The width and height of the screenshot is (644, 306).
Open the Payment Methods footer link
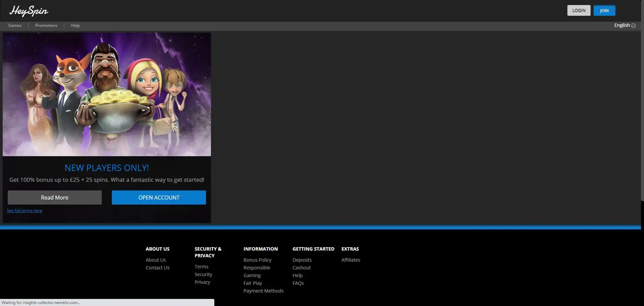(x=263, y=291)
